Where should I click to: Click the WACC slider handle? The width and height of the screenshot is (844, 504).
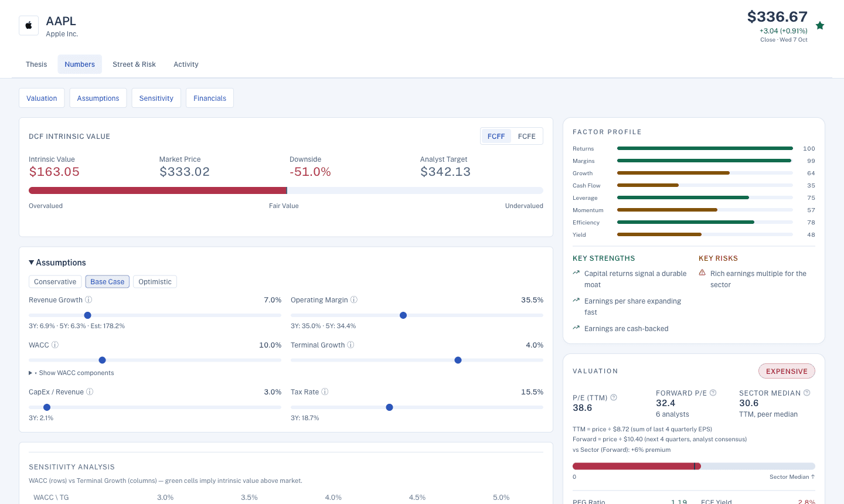tap(102, 360)
